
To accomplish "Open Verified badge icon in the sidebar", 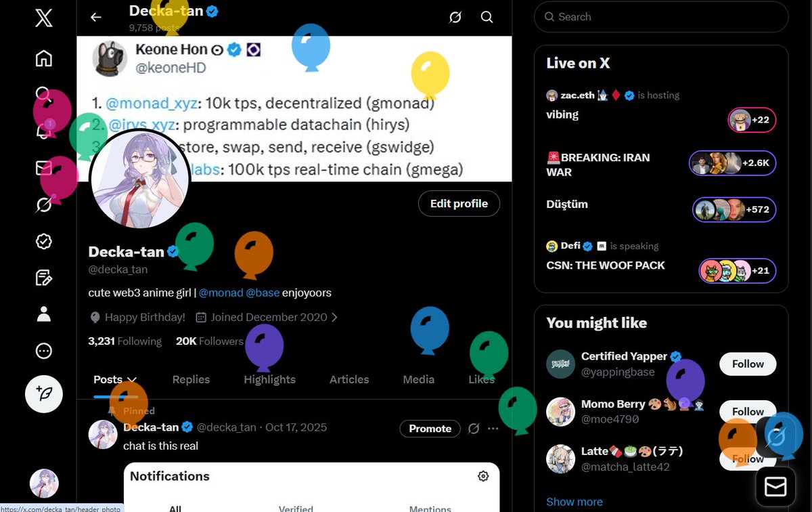I will [43, 241].
